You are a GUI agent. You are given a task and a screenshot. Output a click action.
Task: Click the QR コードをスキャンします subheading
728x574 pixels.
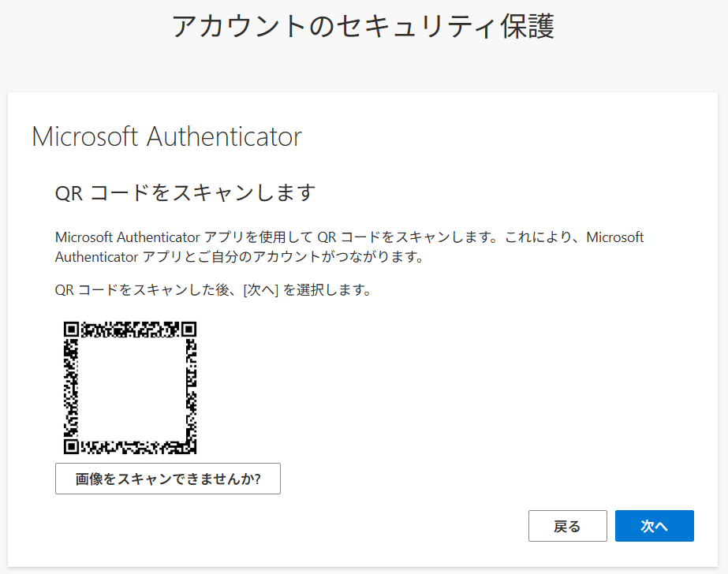[185, 192]
